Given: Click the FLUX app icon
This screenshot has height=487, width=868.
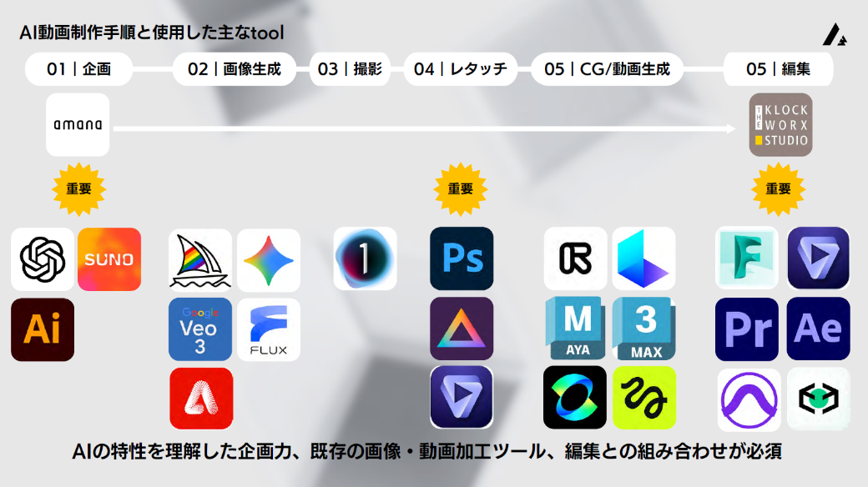Looking at the screenshot, I should 269,329.
